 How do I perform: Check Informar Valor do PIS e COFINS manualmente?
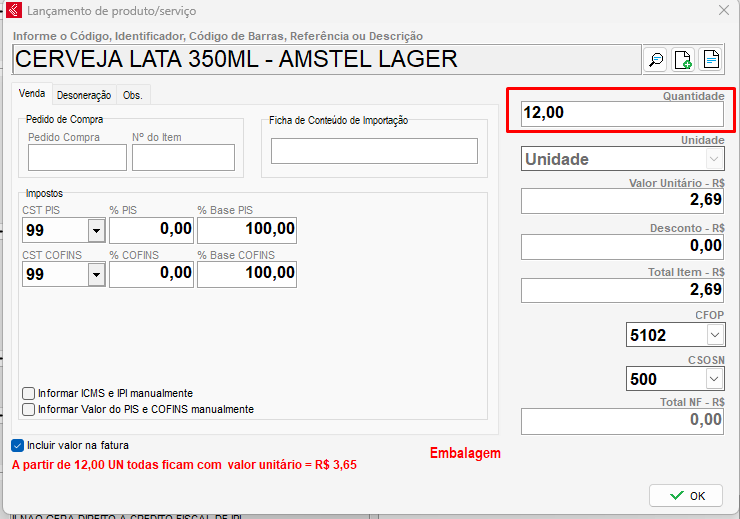point(28,409)
